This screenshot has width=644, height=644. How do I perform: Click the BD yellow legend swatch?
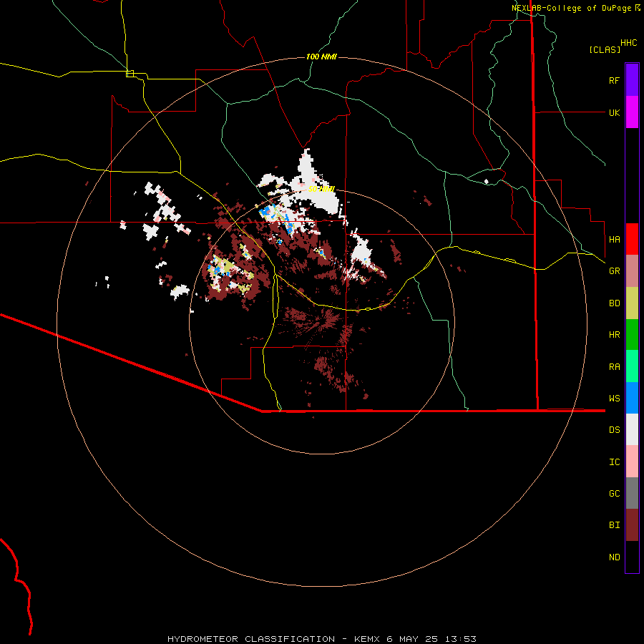[632, 303]
